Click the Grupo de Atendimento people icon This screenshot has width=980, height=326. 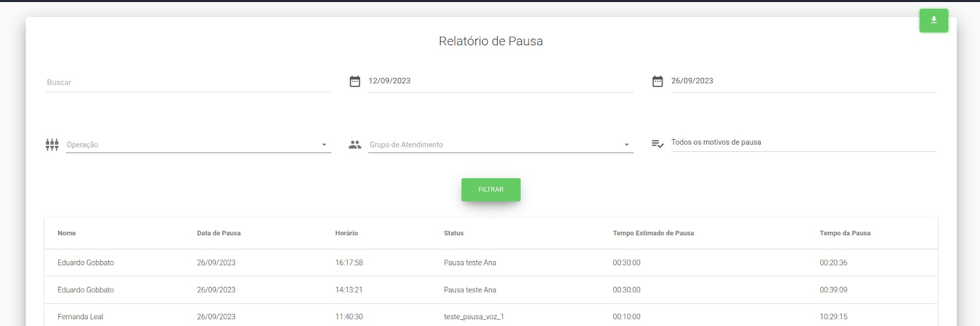[355, 145]
